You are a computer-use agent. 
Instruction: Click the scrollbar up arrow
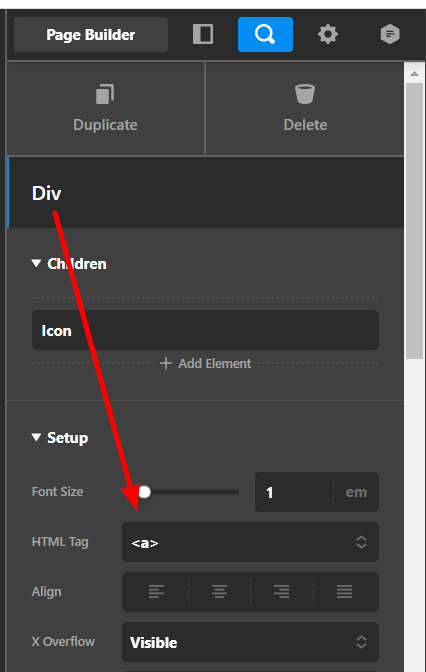tap(414, 74)
